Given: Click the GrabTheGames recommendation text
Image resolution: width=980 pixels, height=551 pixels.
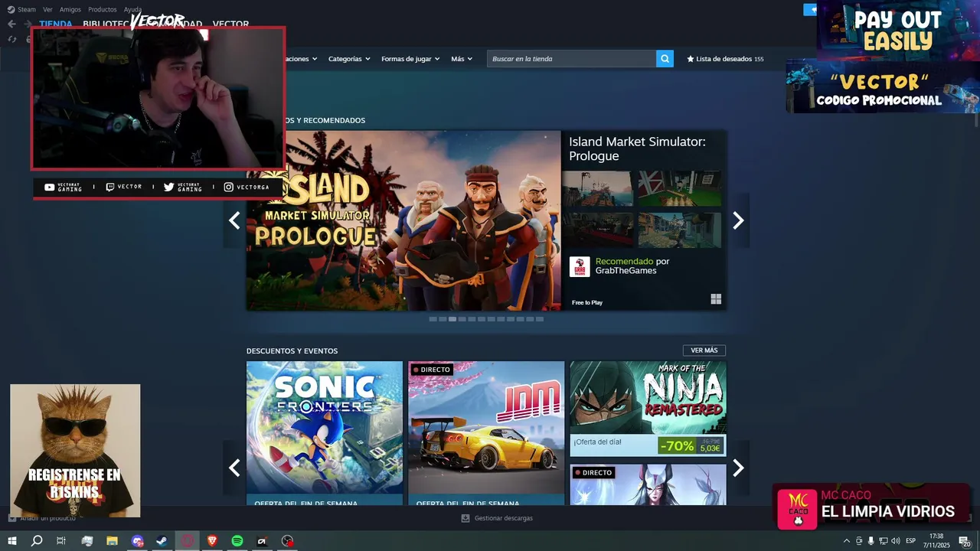Looking at the screenshot, I should pos(632,266).
